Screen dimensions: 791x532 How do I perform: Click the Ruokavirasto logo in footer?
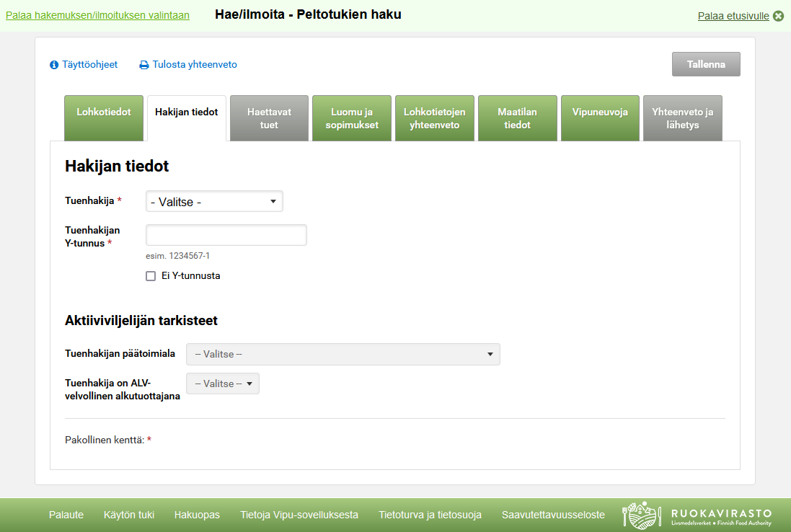[x=697, y=515]
